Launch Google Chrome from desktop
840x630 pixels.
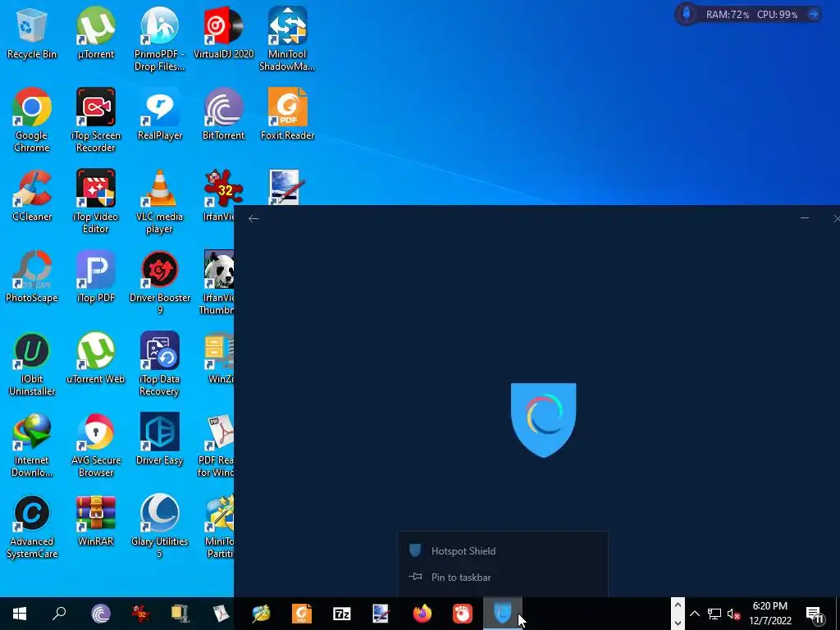pos(32,121)
